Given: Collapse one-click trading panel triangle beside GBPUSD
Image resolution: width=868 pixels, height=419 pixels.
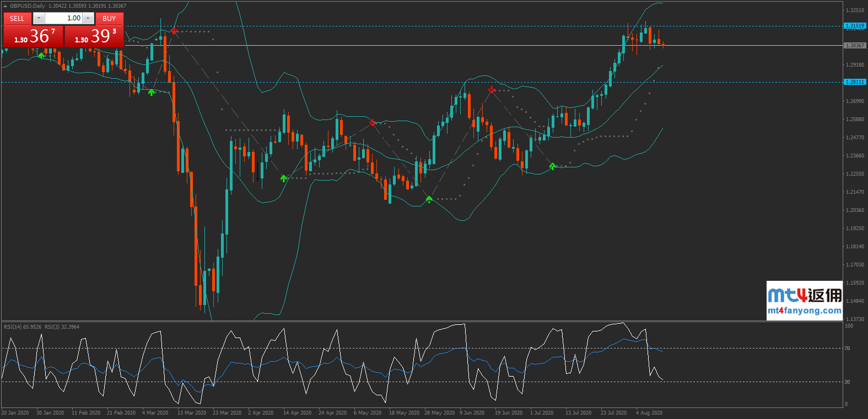Looking at the screenshot, I should (x=5, y=6).
